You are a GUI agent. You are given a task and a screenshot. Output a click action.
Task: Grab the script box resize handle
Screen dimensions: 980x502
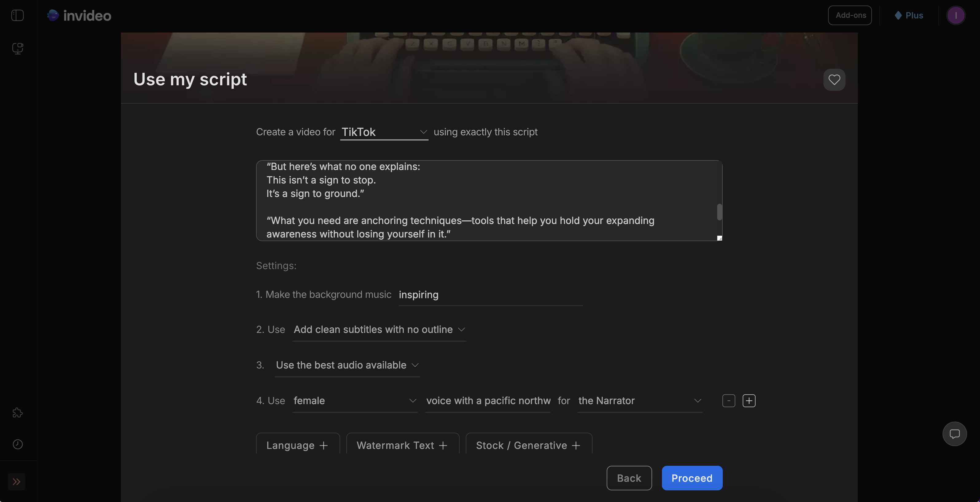pyautogui.click(x=719, y=238)
